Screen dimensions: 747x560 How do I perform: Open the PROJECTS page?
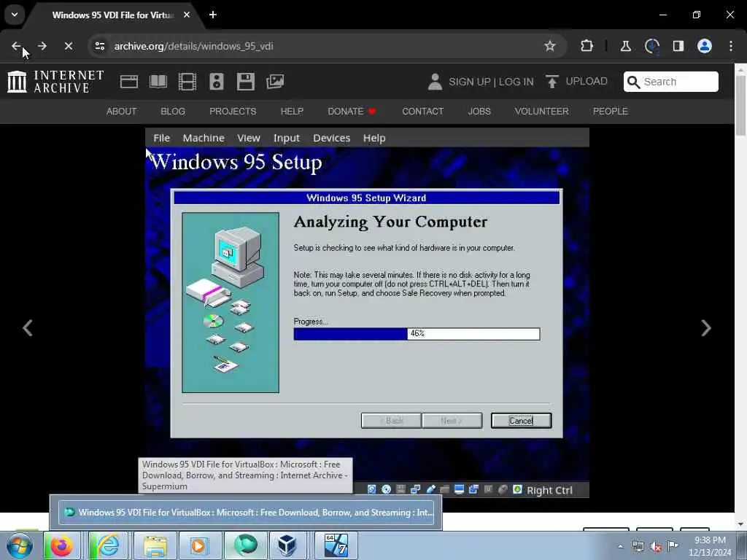[x=233, y=112]
